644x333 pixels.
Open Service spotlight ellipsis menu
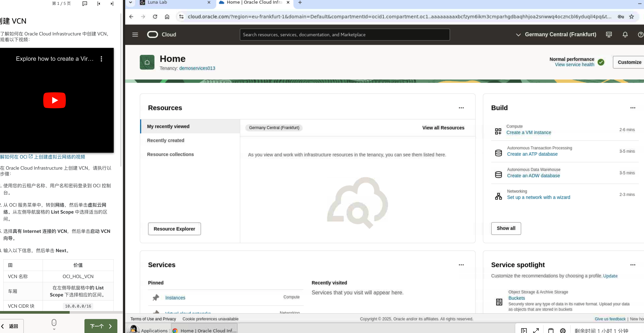633,265
